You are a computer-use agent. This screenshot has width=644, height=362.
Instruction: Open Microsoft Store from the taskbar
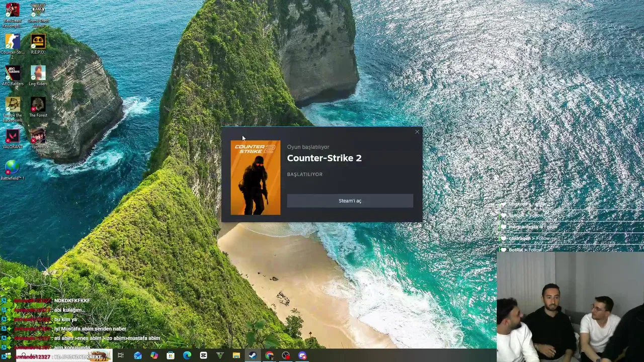[171, 355]
